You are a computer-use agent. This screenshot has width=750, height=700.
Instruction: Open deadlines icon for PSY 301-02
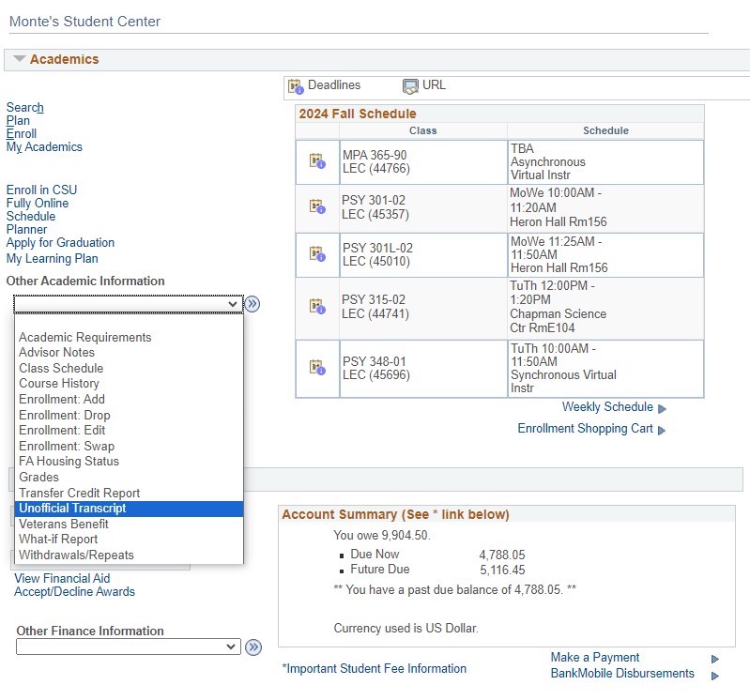point(317,207)
